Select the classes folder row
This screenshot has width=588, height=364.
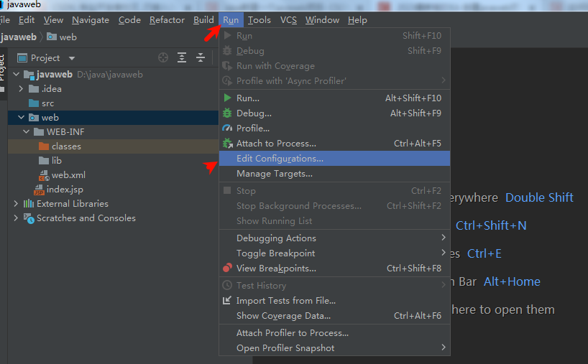click(x=113, y=146)
